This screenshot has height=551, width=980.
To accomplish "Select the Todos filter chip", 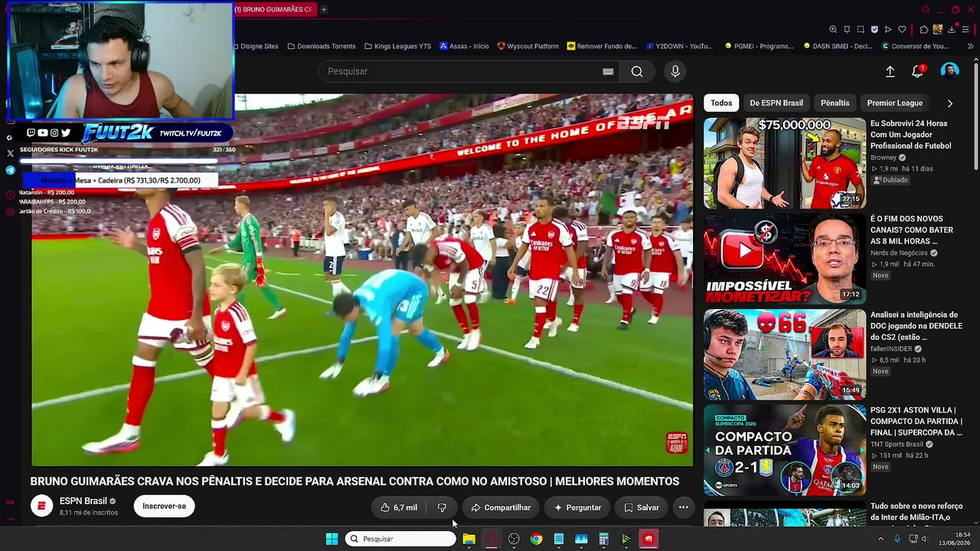I will coord(721,103).
